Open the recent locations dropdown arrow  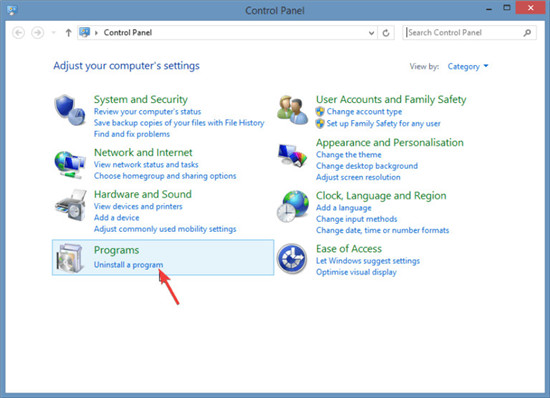pos(54,33)
